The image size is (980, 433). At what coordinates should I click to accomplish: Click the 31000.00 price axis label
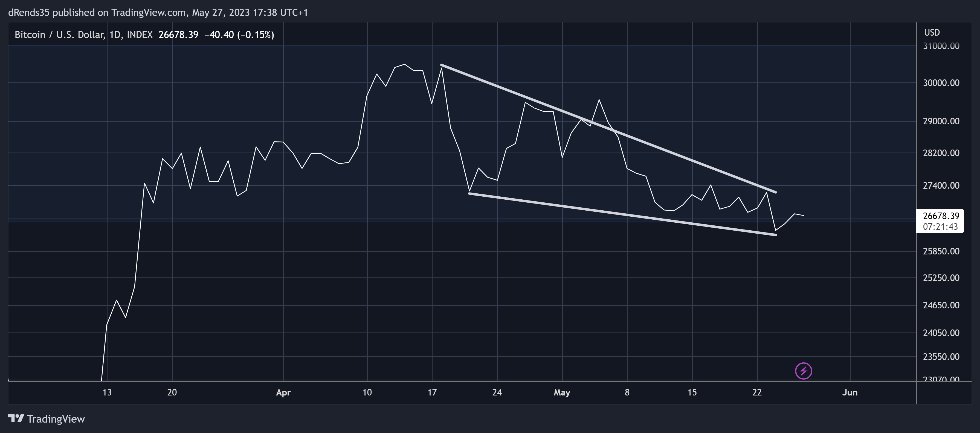click(x=941, y=46)
